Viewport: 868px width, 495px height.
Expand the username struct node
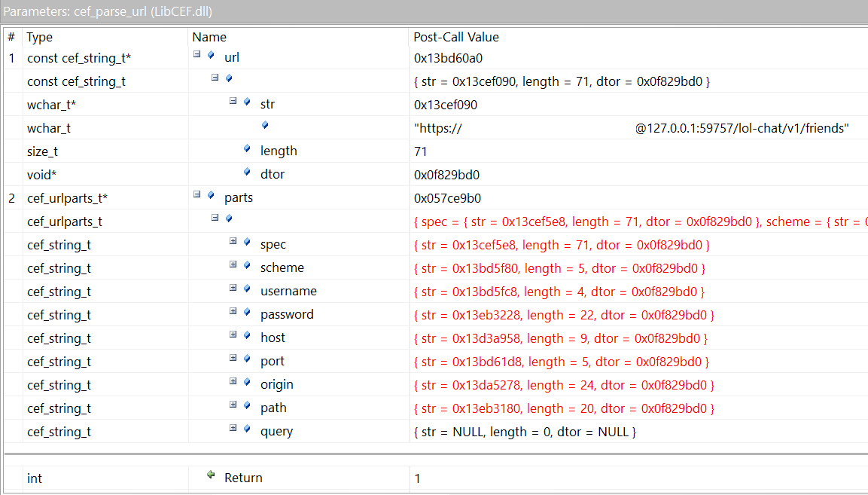pyautogui.click(x=233, y=291)
